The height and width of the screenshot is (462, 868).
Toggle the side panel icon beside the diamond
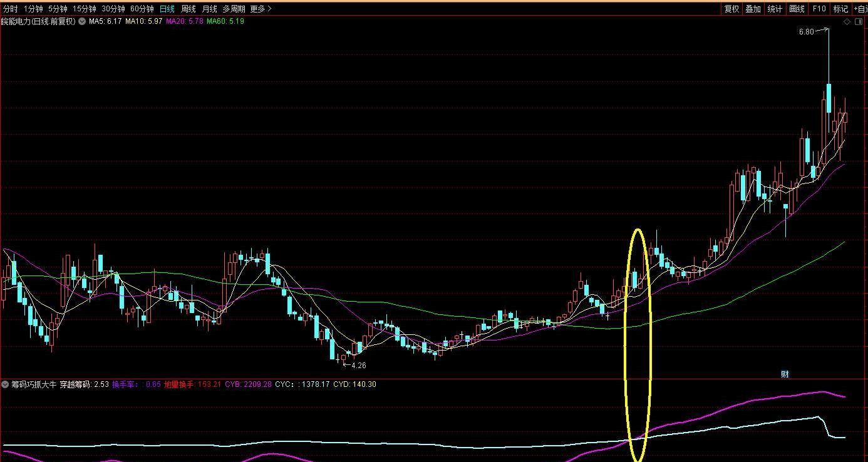tap(859, 21)
